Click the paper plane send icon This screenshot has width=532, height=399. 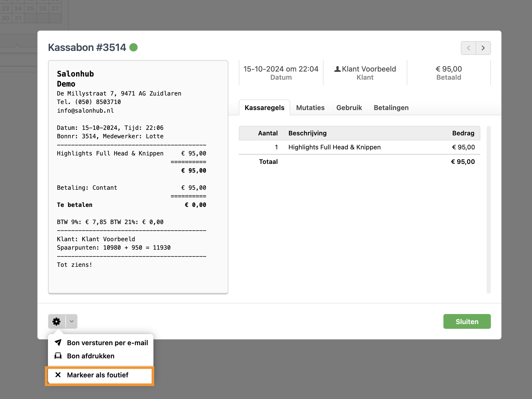[x=58, y=343]
